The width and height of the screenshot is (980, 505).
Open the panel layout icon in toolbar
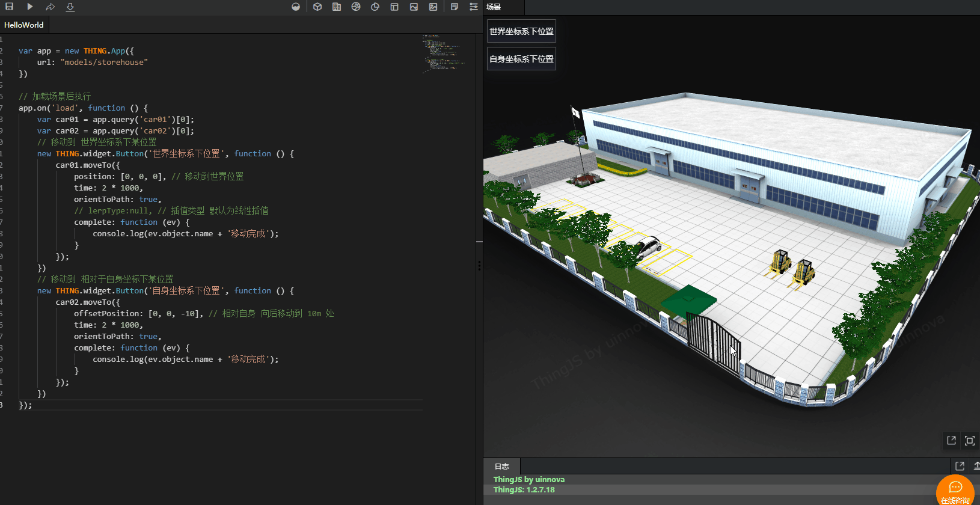pyautogui.click(x=394, y=7)
